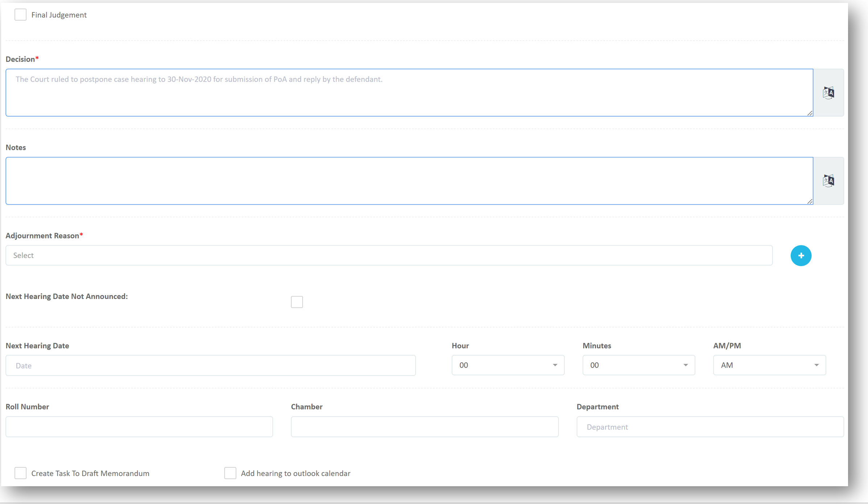The width and height of the screenshot is (868, 504).
Task: Tick the Final Judgement checkbox
Action: (x=20, y=15)
